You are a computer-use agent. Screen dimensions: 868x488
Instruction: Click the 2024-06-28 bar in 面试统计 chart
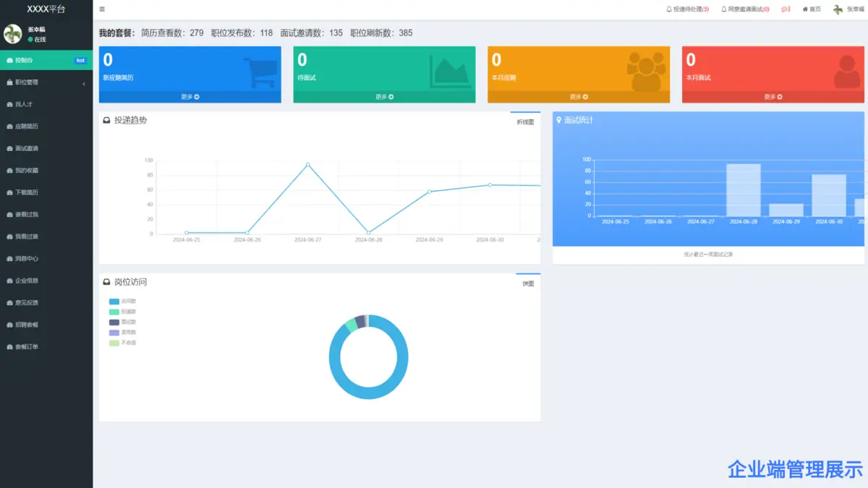pos(743,190)
